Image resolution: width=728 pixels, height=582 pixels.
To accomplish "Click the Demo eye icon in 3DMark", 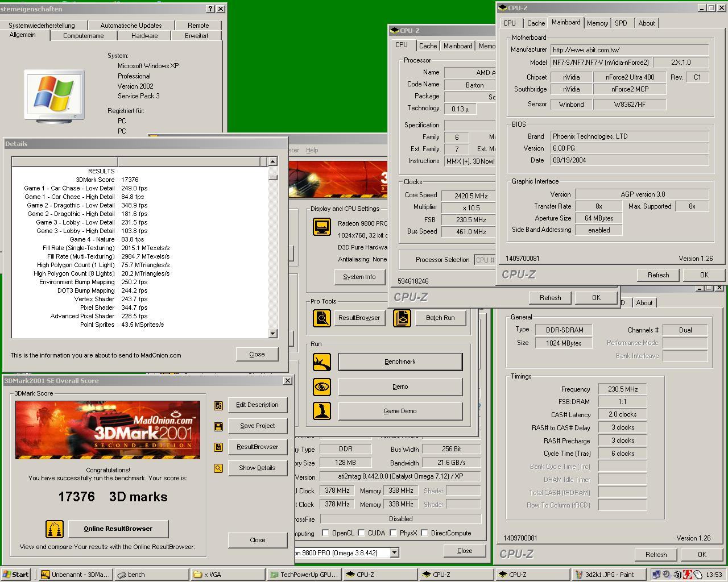I will tap(322, 387).
